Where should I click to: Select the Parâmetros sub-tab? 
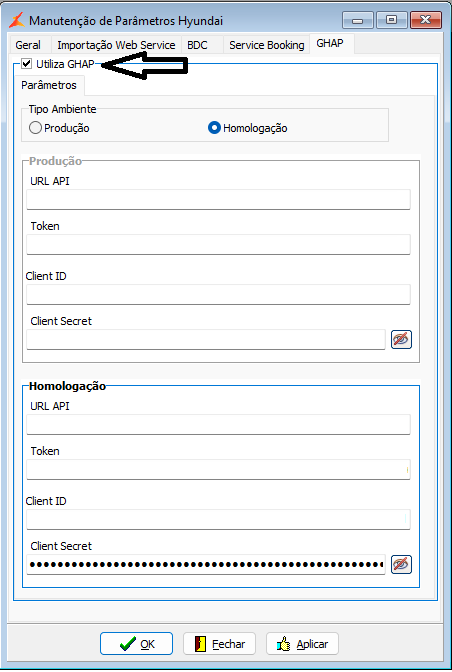(x=49, y=85)
